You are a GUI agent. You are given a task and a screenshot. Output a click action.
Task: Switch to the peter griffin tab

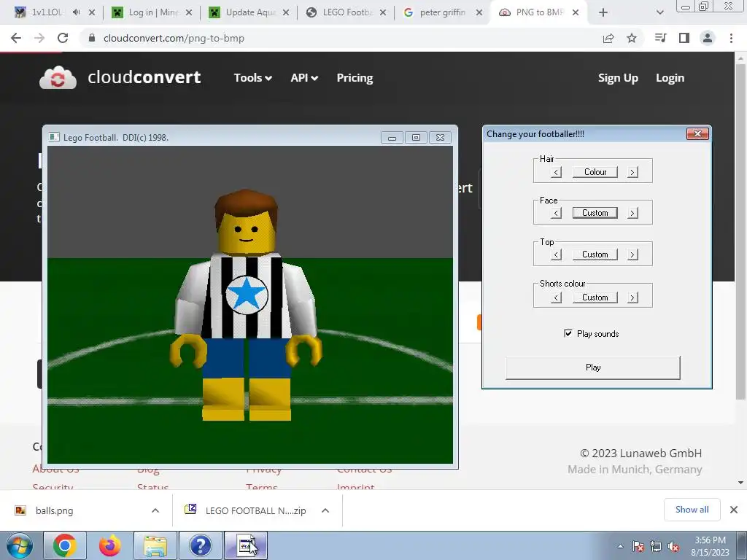click(442, 12)
